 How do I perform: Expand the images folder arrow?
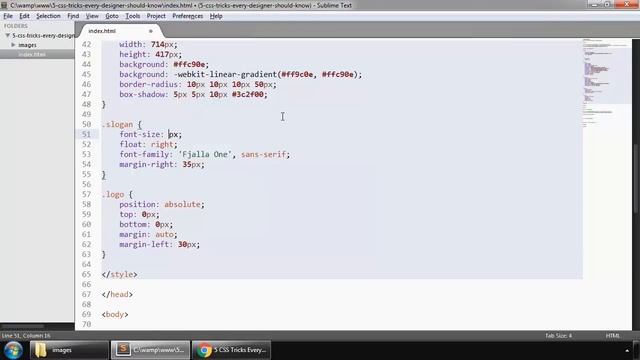[13, 45]
